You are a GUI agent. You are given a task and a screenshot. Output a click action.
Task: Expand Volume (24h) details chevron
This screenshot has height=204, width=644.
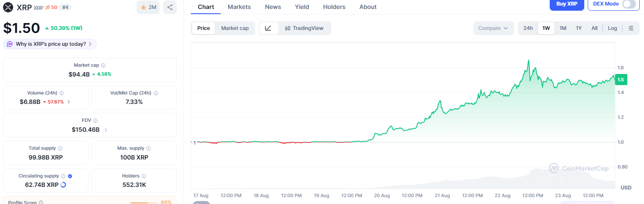tap(69, 102)
